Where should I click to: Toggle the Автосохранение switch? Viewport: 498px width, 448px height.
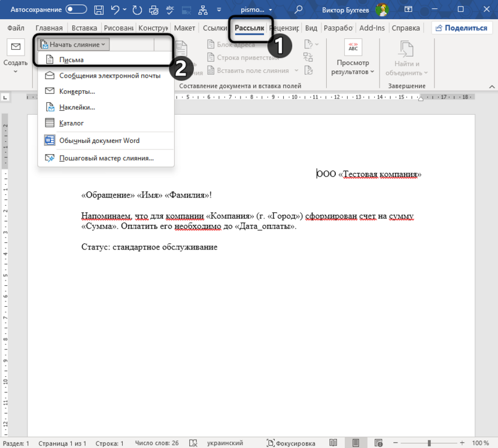click(x=76, y=10)
